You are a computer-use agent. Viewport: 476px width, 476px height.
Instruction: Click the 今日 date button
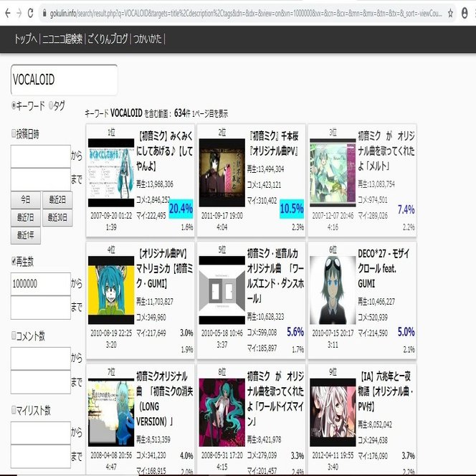coord(26,200)
